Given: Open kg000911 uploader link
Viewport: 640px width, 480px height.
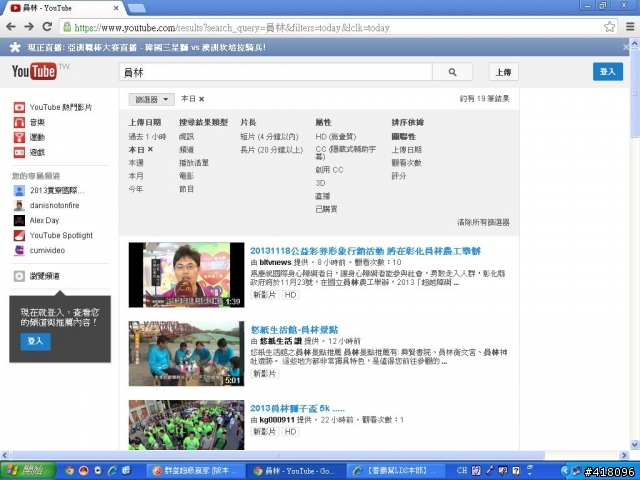Looking at the screenshot, I should click(277, 420).
